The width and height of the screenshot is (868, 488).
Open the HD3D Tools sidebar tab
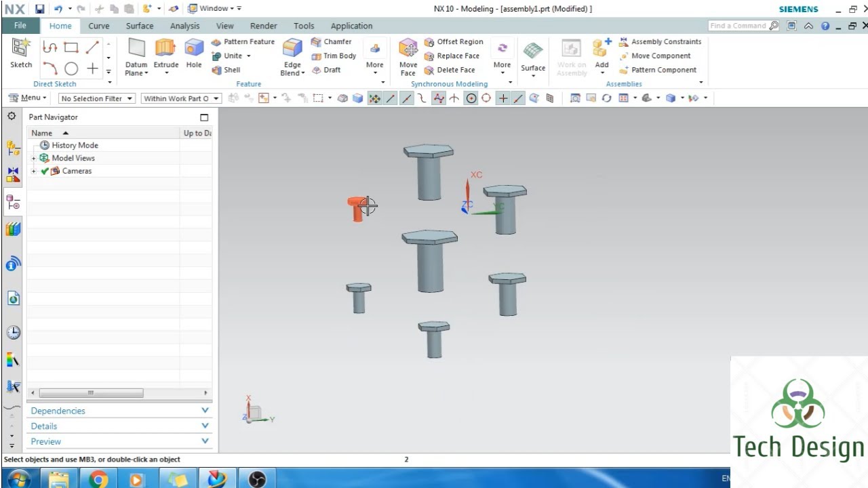[13, 263]
